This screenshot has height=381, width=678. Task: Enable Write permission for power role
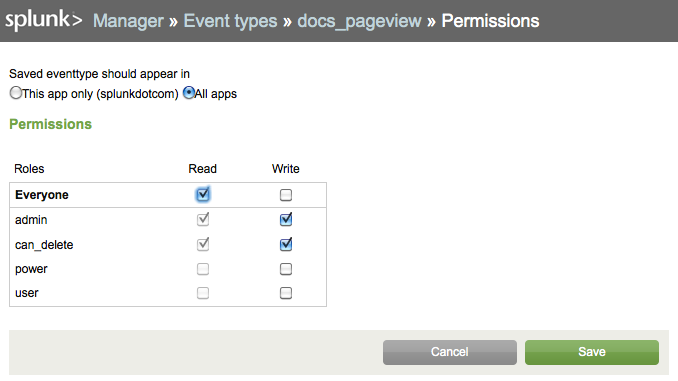286,269
